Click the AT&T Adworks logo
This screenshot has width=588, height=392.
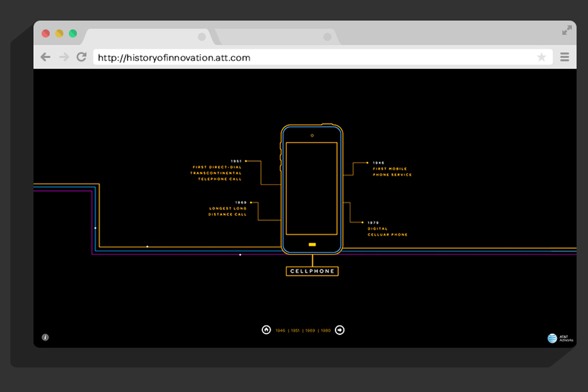point(560,338)
